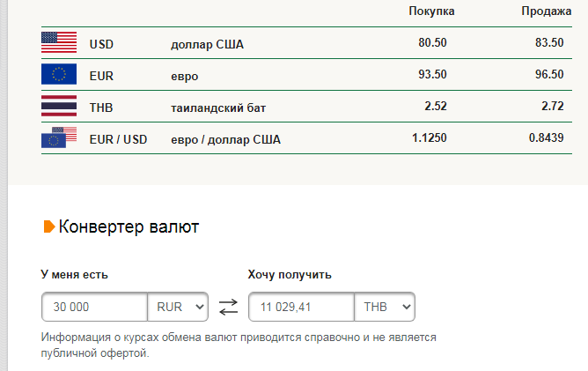The width and height of the screenshot is (588, 371).
Task: Click the European Union flag icon
Action: tap(59, 74)
